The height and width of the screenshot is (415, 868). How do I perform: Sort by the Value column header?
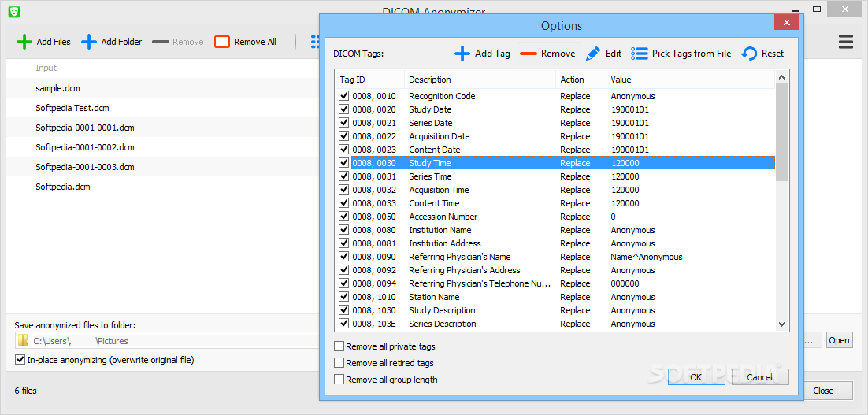point(690,80)
